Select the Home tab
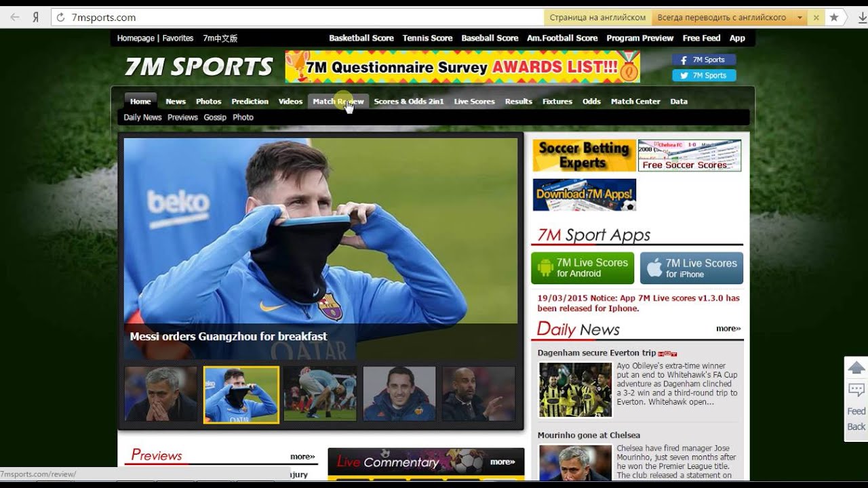Viewport: 868px width, 488px height. tap(140, 101)
